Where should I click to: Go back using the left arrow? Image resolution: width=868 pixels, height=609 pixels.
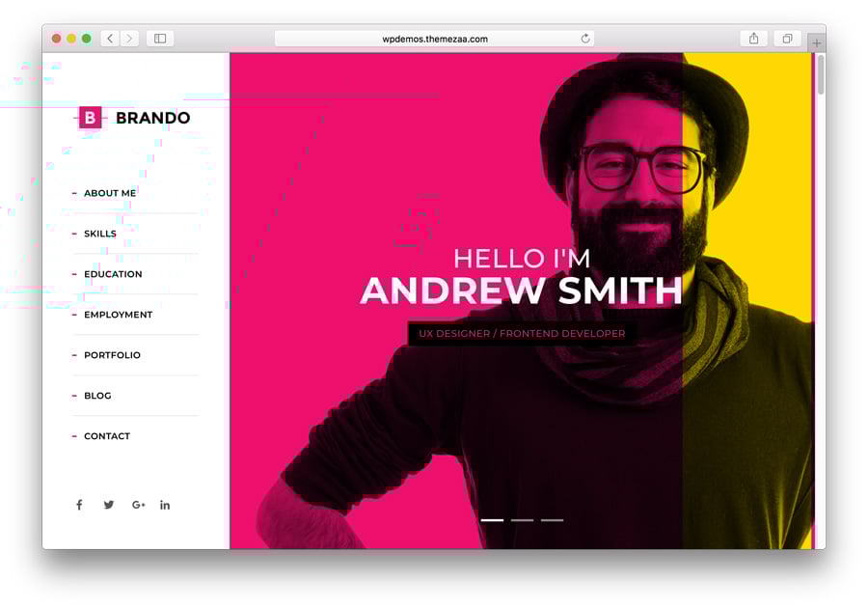click(109, 39)
